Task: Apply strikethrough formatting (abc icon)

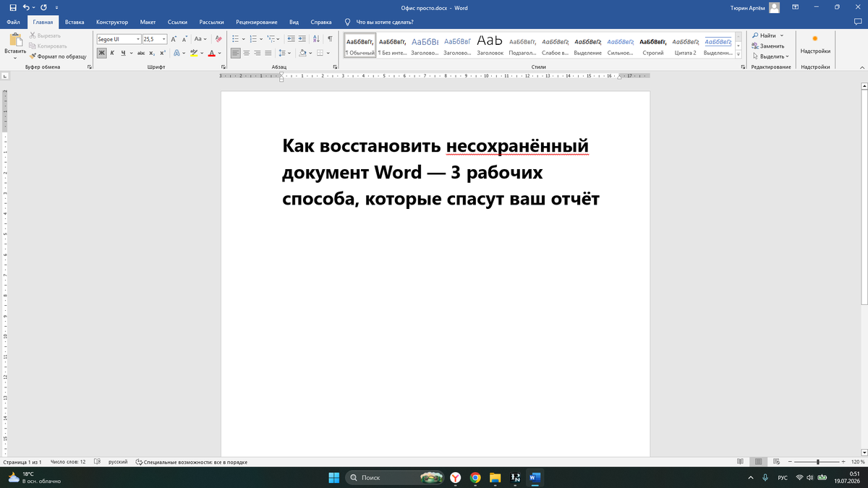Action: [141, 53]
